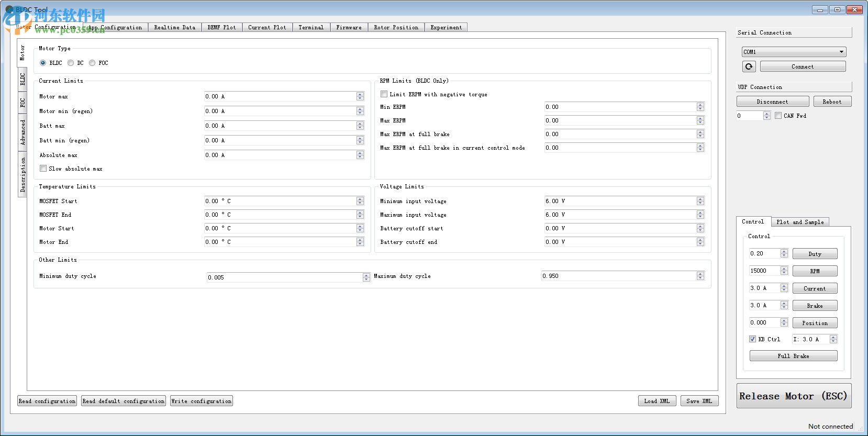
Task: Click the MOSFET Start stepper arrows
Action: [x=360, y=201]
